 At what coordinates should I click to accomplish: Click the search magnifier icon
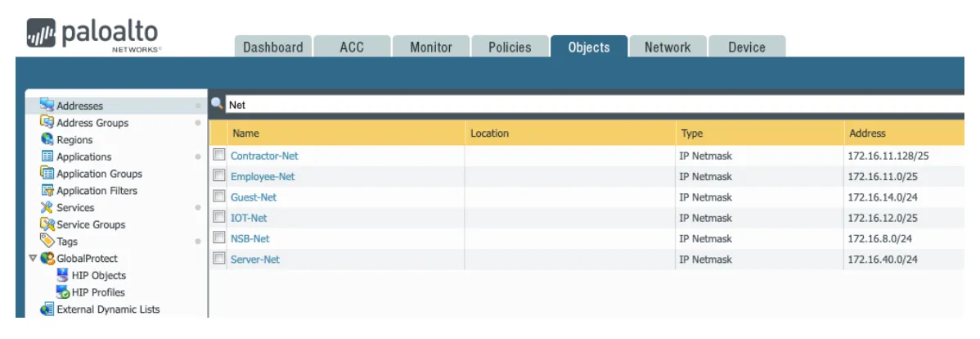217,104
